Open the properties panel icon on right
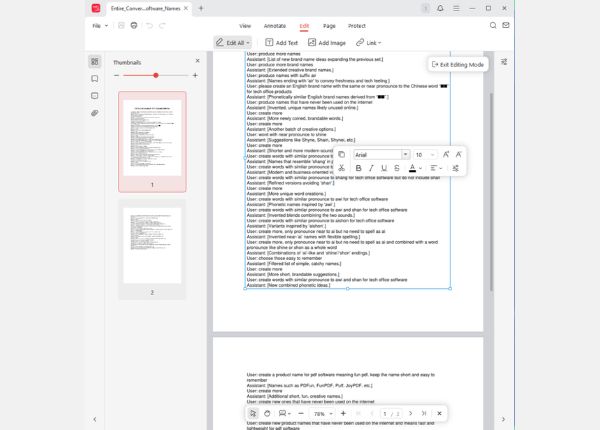 (x=504, y=62)
